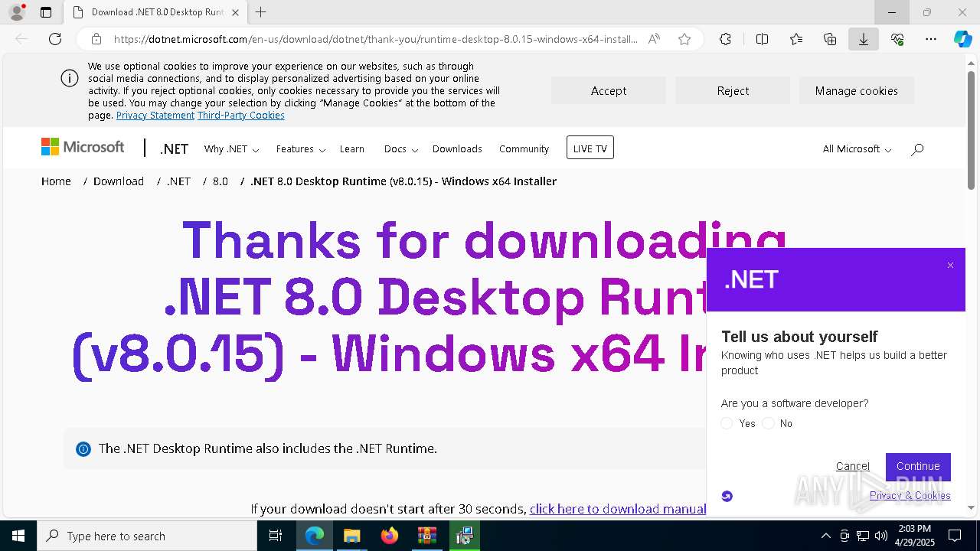Screen dimensions: 980x551
Task: Open site search magnifier icon
Action: click(917, 149)
